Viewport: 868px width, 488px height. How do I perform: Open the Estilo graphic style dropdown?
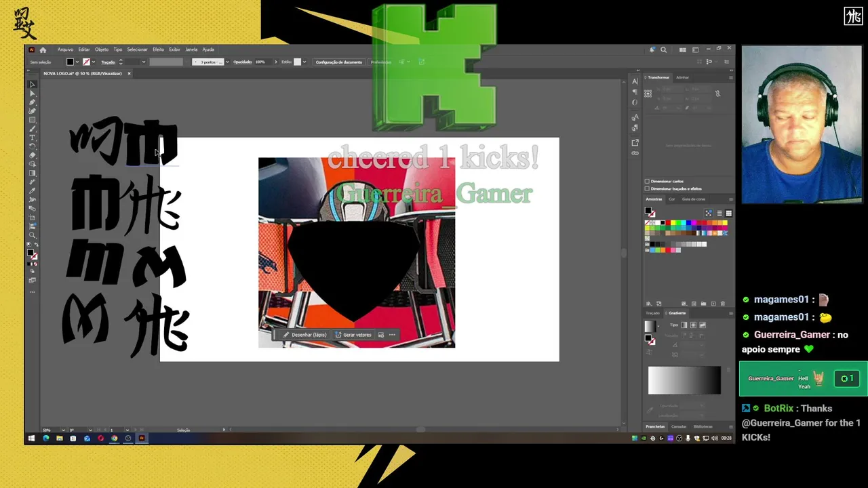304,62
